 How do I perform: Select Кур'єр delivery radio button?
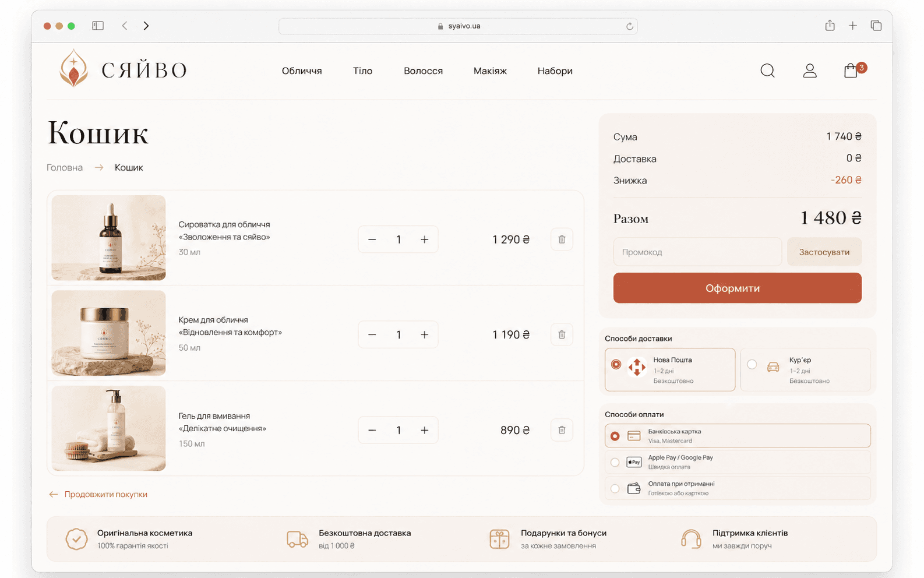pos(752,364)
